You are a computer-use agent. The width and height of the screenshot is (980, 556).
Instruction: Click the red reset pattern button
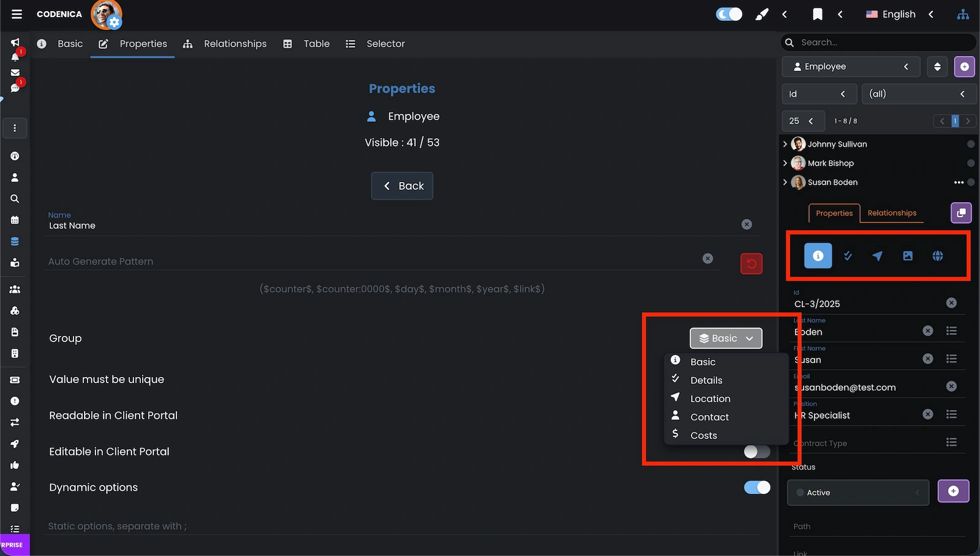751,264
